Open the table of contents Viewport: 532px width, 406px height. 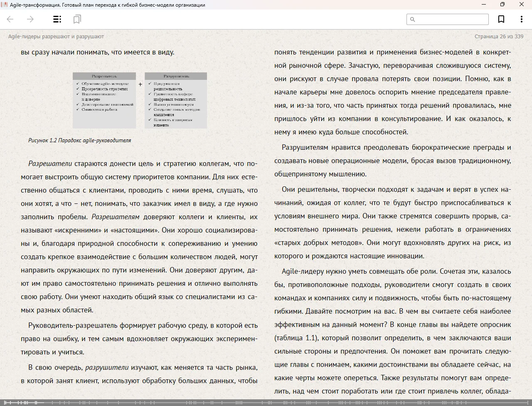pyautogui.click(x=57, y=19)
